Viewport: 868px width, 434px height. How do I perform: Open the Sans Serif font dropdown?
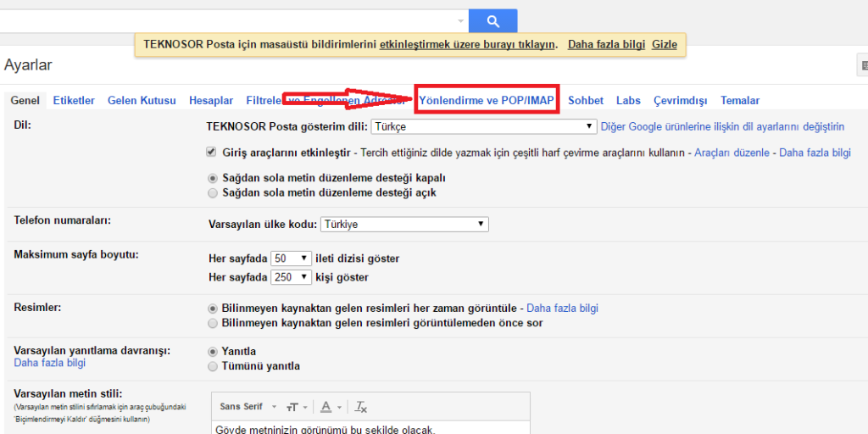[x=248, y=406]
